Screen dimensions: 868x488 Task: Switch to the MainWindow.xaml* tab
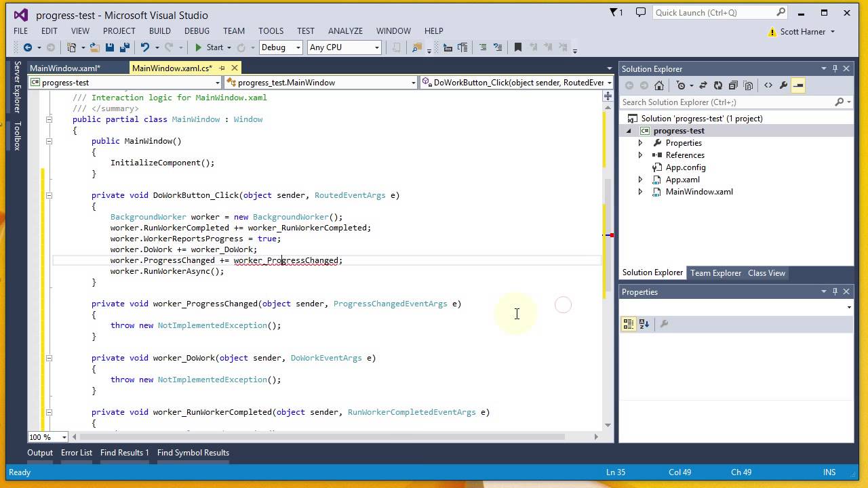[x=65, y=68]
